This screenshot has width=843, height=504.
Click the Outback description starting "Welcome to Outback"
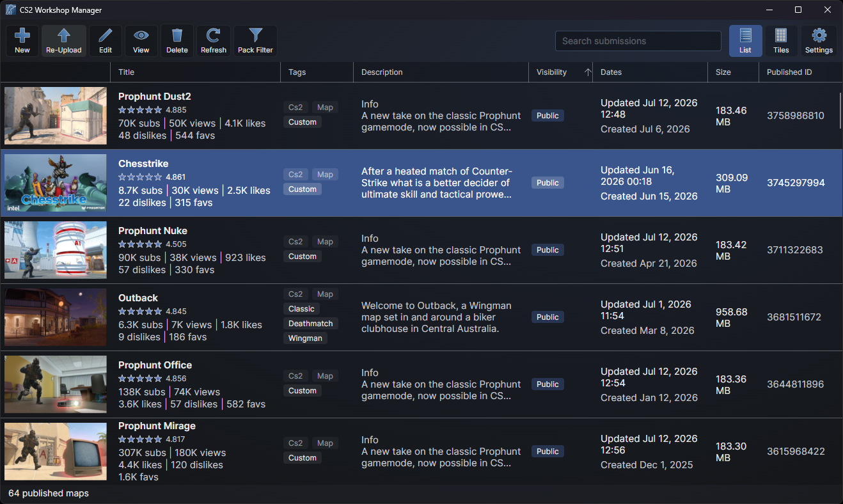coord(436,317)
